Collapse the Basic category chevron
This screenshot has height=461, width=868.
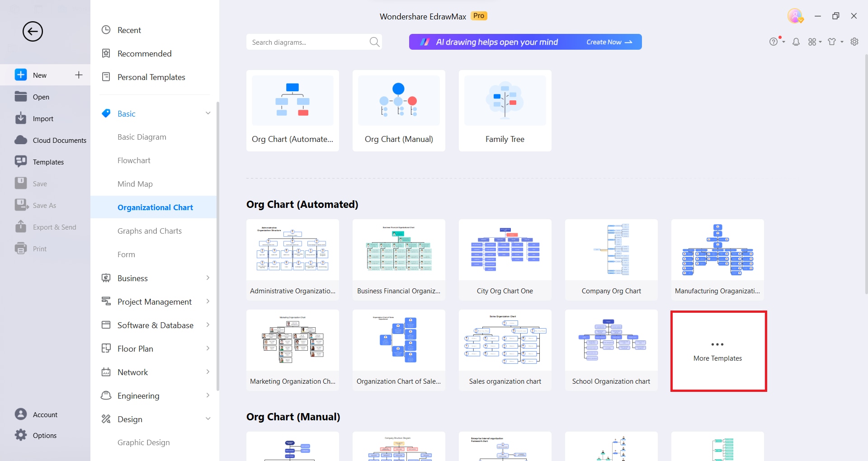tap(208, 113)
